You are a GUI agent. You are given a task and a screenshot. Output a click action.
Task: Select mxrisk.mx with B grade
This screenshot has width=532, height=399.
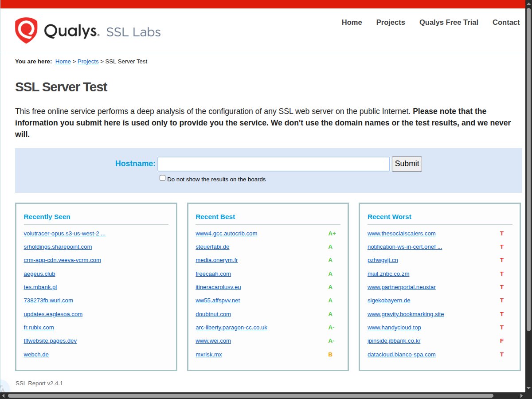click(x=208, y=355)
